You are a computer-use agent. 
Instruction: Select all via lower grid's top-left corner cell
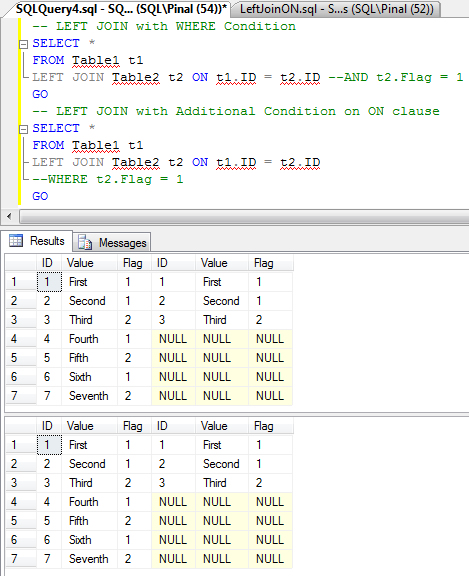[x=21, y=426]
